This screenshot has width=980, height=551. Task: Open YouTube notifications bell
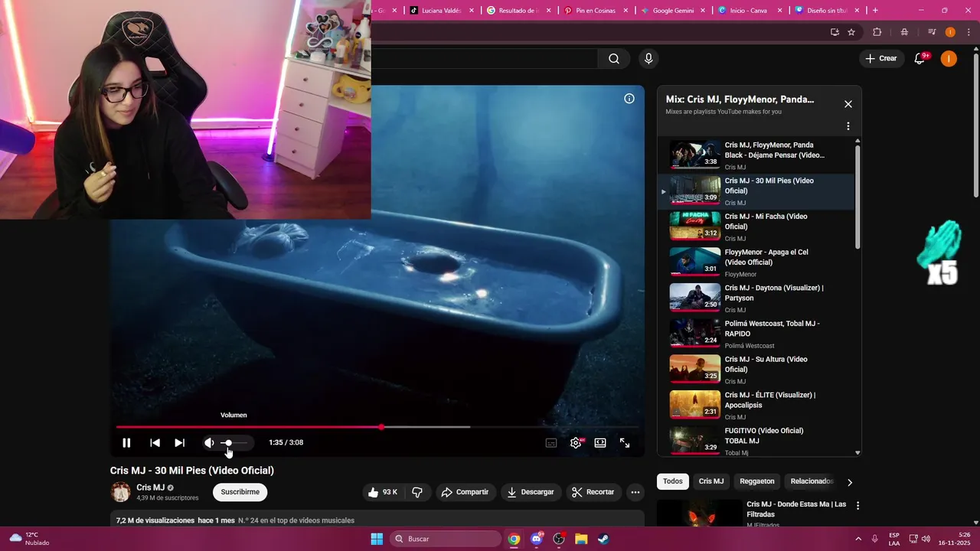(x=920, y=59)
